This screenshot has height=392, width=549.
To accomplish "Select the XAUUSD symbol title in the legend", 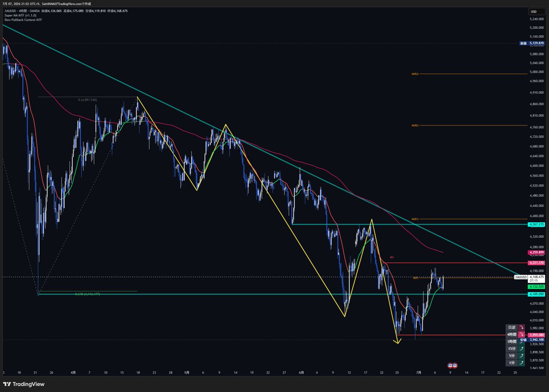I will click(10, 11).
